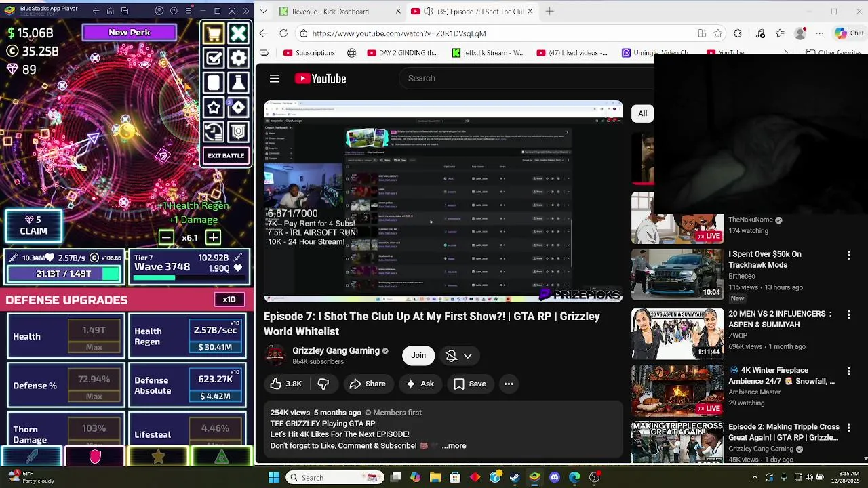Dislike the YouTube video
868x488 pixels.
323,384
